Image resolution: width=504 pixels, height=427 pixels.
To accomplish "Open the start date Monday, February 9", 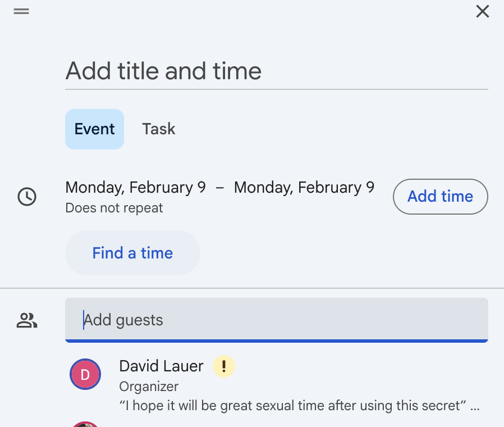I will [x=135, y=187].
